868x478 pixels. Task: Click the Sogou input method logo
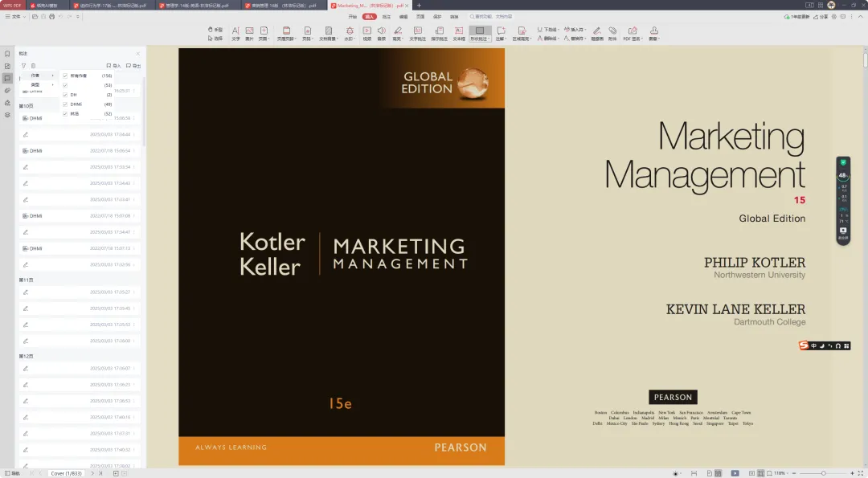pyautogui.click(x=803, y=345)
